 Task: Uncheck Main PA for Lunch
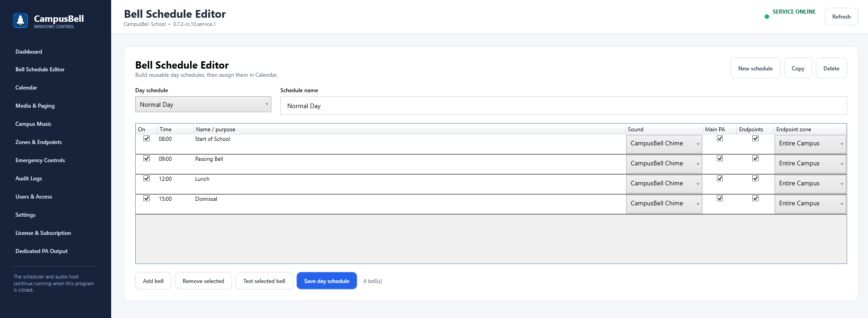point(720,179)
